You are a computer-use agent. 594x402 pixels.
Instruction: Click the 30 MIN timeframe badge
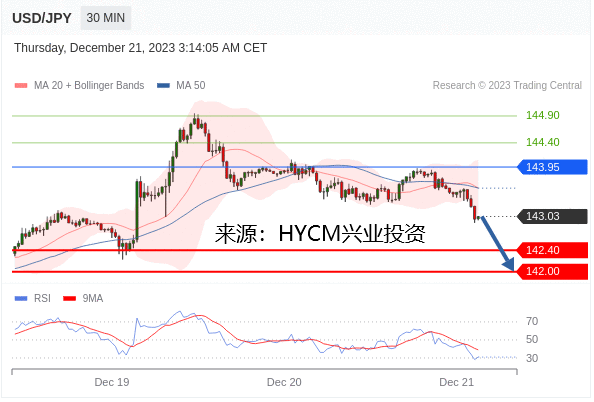tap(106, 18)
